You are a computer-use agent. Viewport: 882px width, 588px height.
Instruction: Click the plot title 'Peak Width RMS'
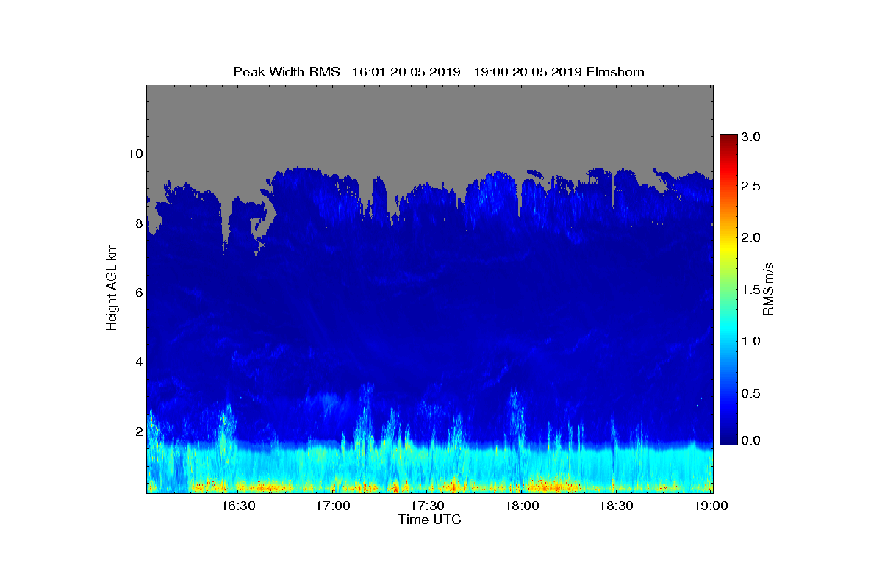pos(287,72)
